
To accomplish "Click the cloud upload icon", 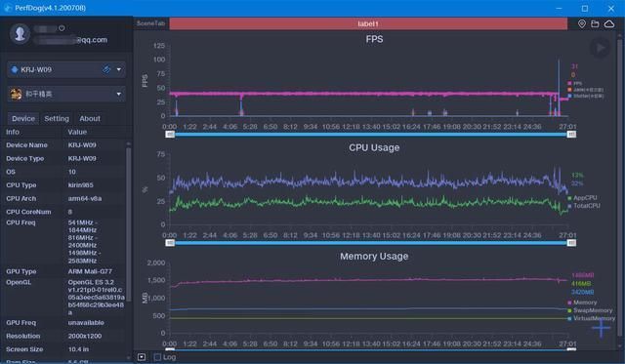I will 609,23.
